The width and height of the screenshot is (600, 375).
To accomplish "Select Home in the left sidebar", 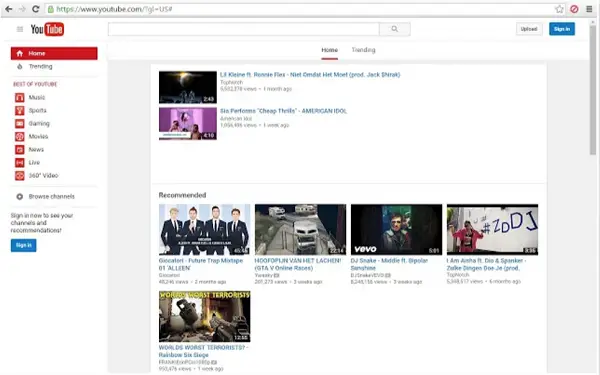I will coord(54,54).
